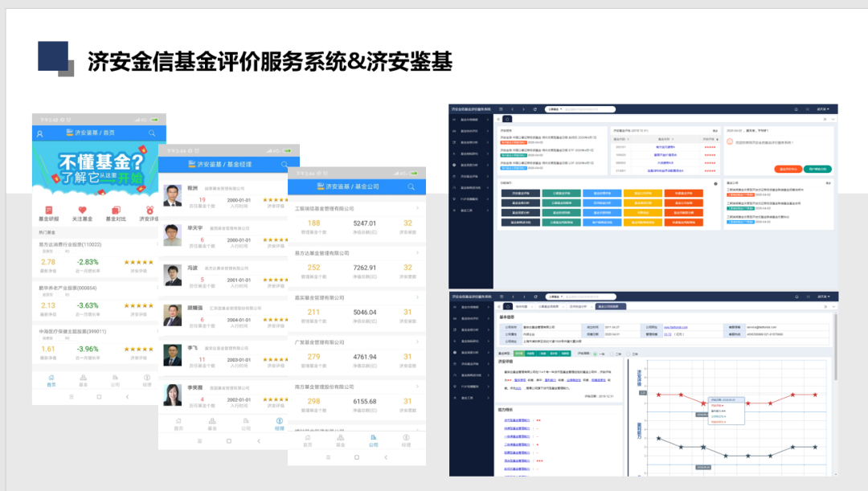Open the company website link in 基本信息 table
Image resolution: width=868 pixels, height=491 pixels.
click(x=675, y=327)
